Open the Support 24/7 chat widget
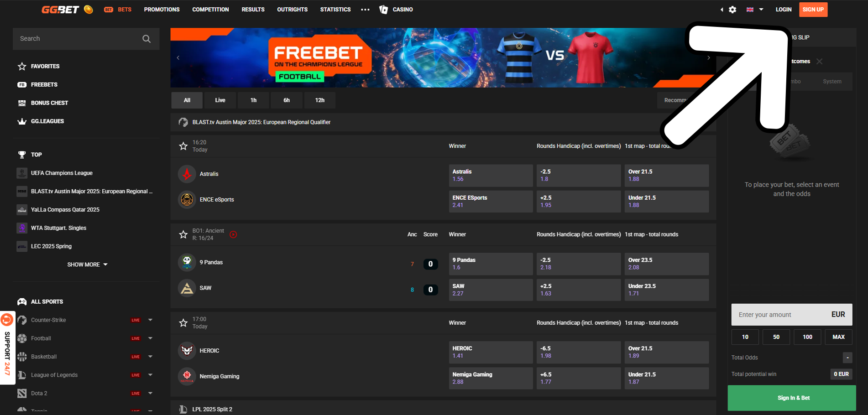 pyautogui.click(x=7, y=348)
